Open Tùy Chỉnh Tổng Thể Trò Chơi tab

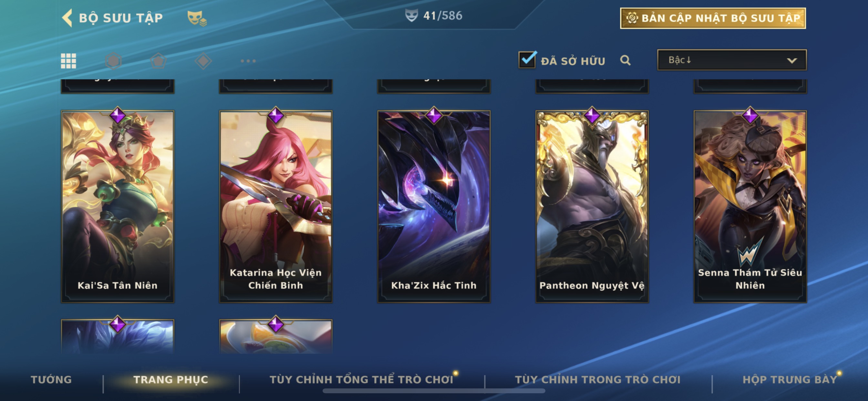pyautogui.click(x=361, y=380)
